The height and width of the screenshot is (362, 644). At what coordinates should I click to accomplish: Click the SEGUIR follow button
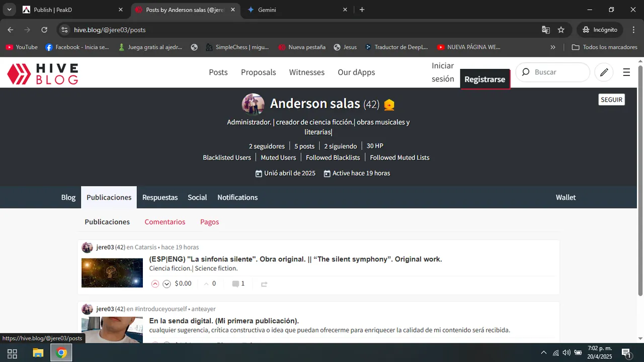612,100
